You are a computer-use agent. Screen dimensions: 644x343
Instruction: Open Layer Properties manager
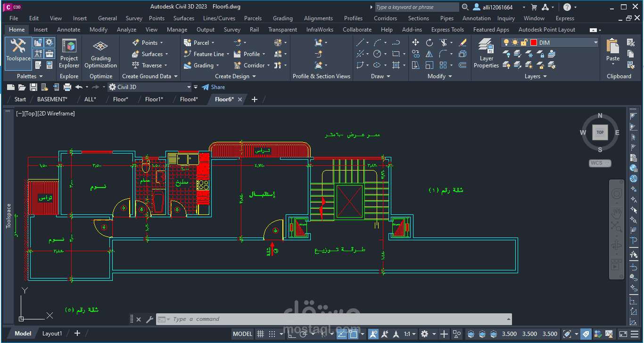coord(486,54)
